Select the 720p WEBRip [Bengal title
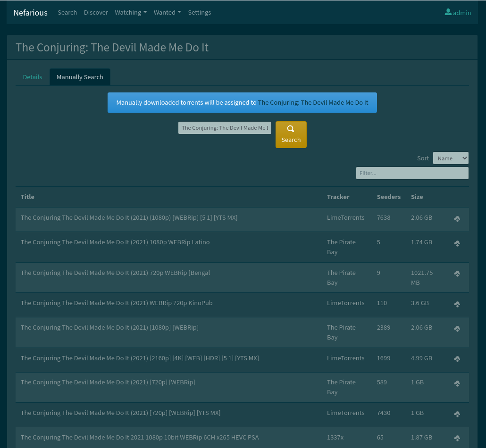486x448 pixels. 115,273
